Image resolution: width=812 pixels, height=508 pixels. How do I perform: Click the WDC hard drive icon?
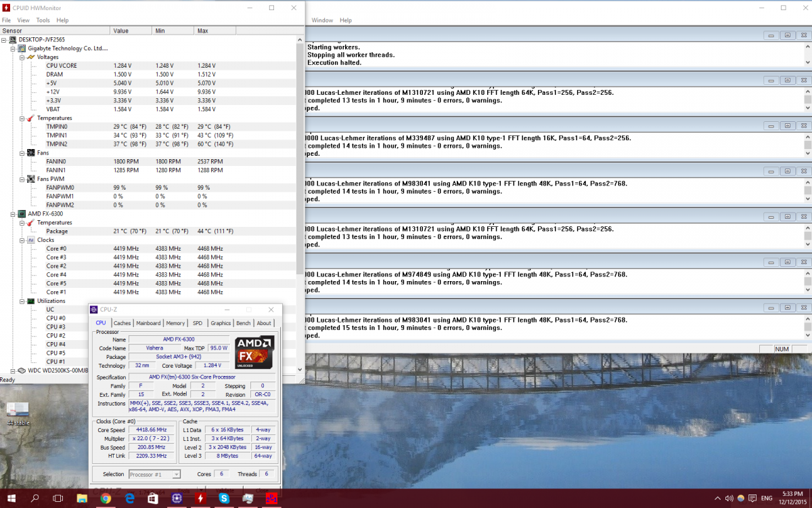click(x=22, y=371)
